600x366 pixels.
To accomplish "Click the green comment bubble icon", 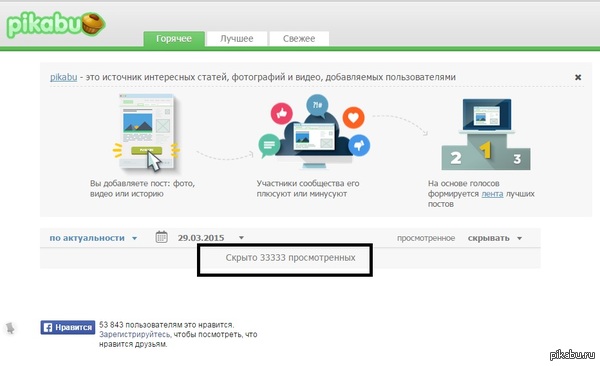I will (269, 145).
